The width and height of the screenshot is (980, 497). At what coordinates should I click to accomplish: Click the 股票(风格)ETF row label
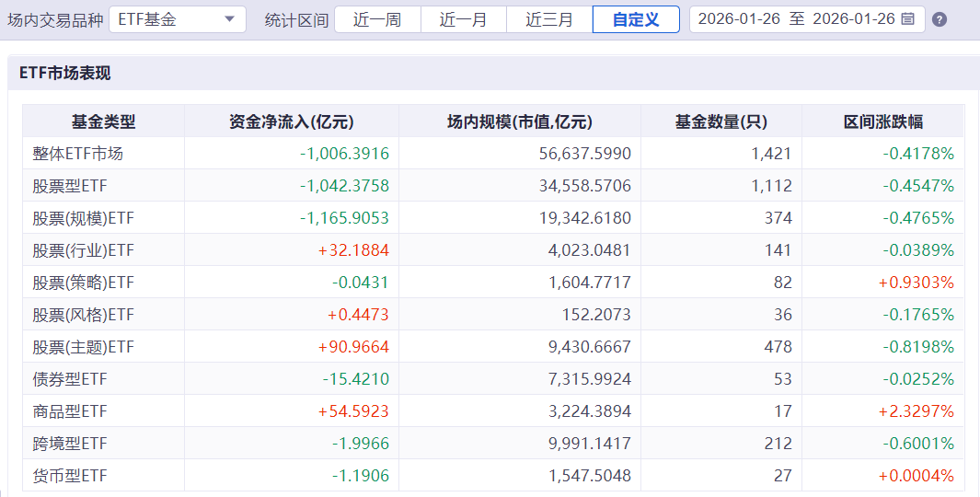(x=83, y=315)
